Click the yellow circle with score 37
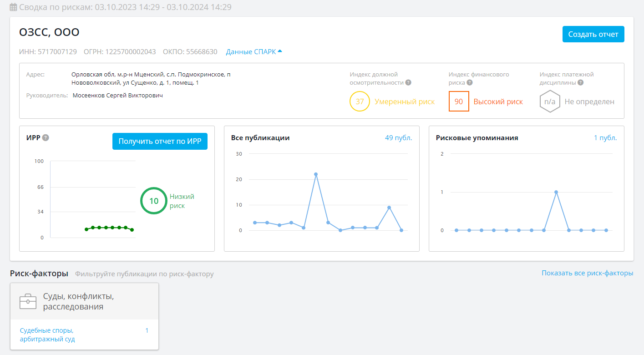 click(x=360, y=101)
